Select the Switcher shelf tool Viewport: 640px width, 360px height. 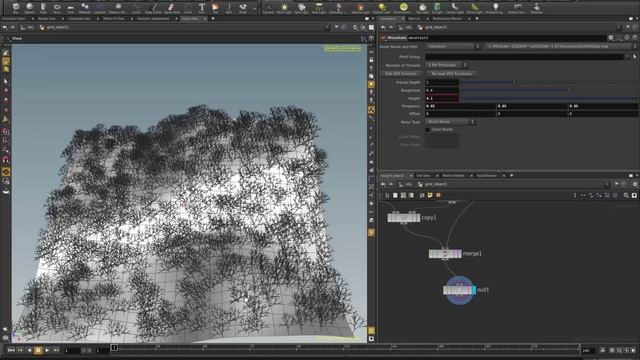click(536, 8)
